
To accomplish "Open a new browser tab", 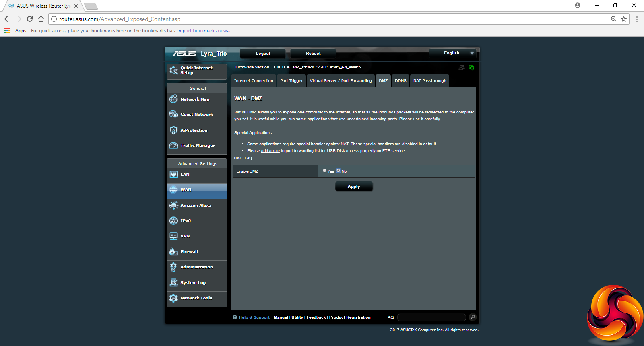I will [x=91, y=6].
